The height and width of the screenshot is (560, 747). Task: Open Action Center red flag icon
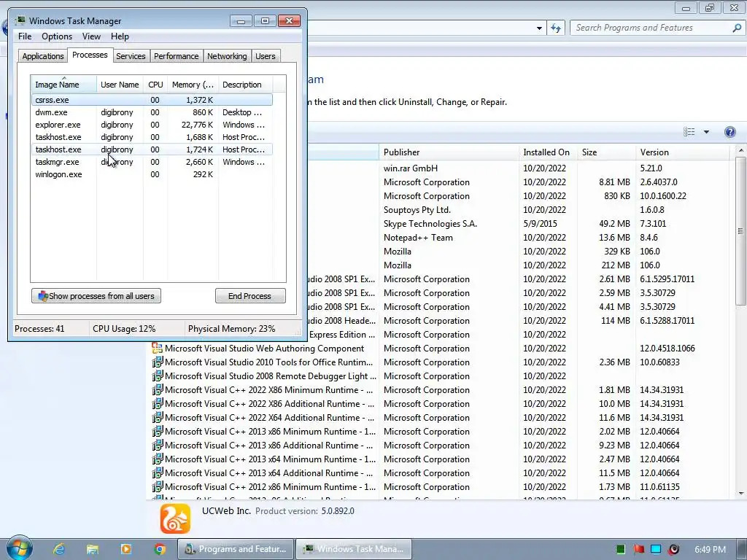click(638, 549)
